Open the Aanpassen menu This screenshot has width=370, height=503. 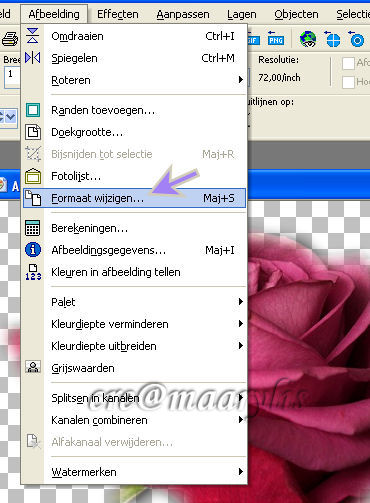[183, 14]
